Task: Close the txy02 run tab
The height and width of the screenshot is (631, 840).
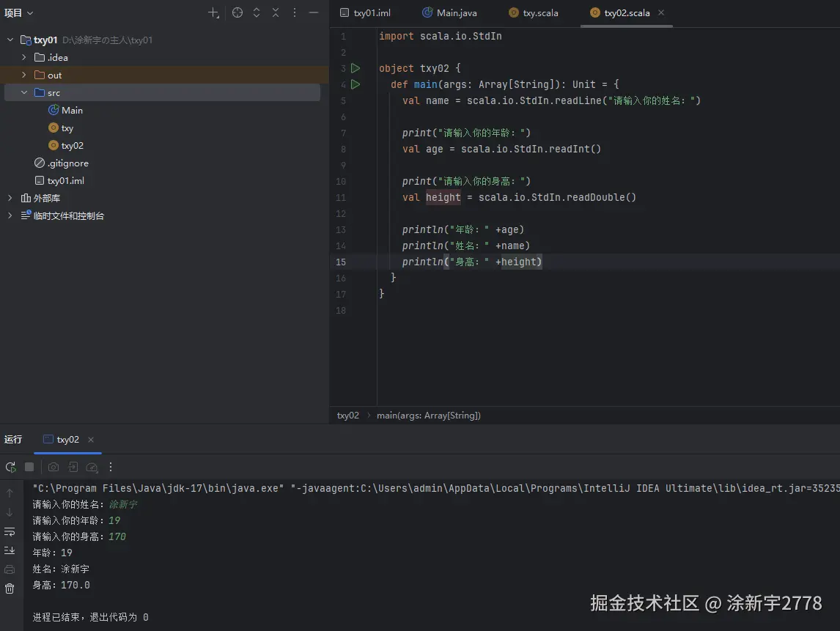Action: click(91, 440)
